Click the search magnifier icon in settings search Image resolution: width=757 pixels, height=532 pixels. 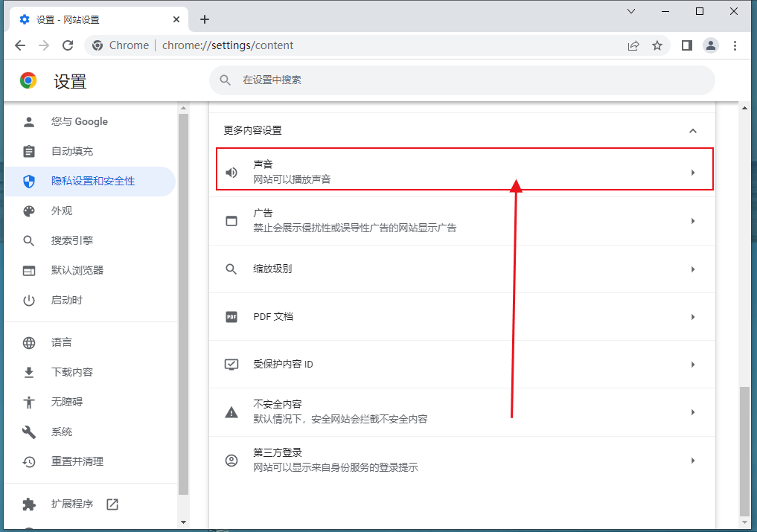click(225, 80)
